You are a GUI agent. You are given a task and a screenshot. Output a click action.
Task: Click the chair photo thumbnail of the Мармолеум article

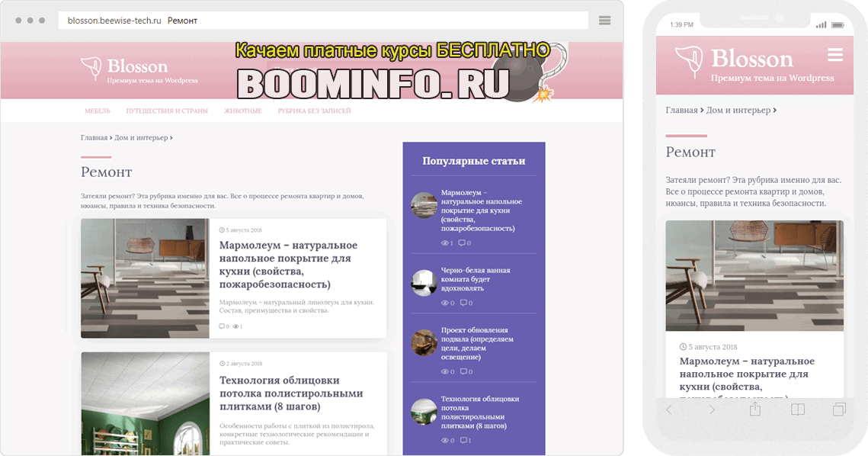coord(145,278)
